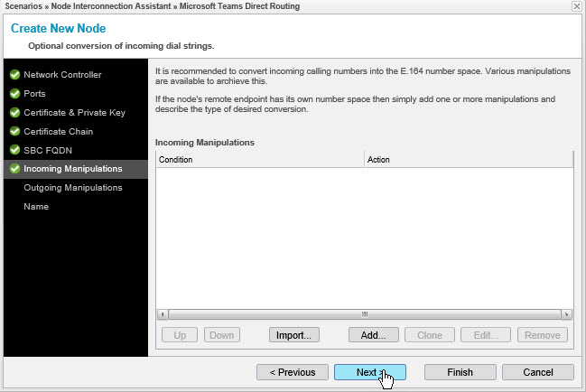This screenshot has width=586, height=392.
Task: Cancel the node creation wizard
Action: [537, 372]
